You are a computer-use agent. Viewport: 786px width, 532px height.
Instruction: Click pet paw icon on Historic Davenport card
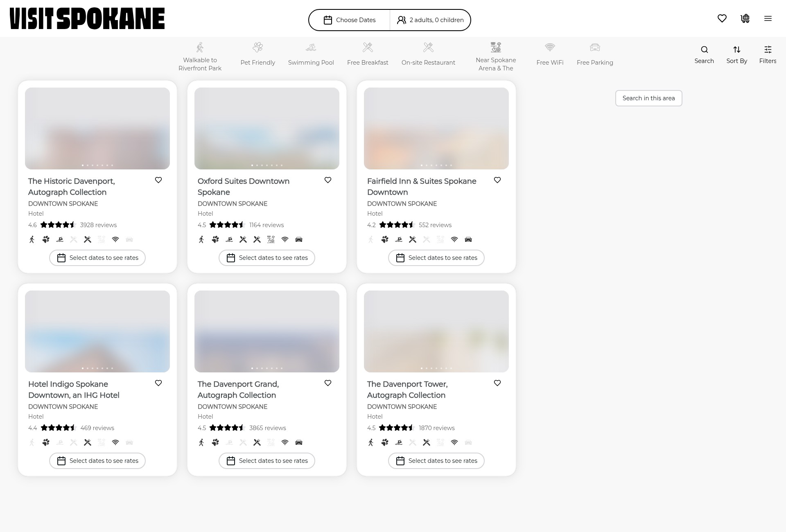tap(46, 239)
